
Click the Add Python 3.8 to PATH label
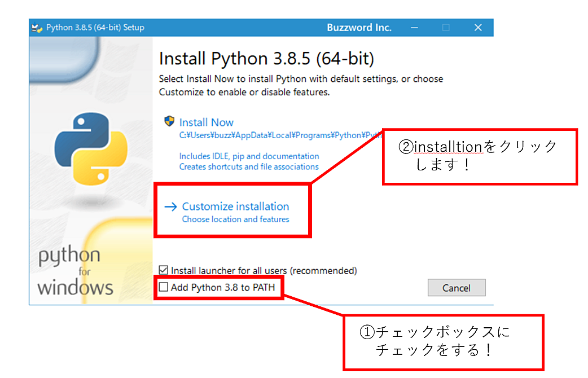pos(223,287)
